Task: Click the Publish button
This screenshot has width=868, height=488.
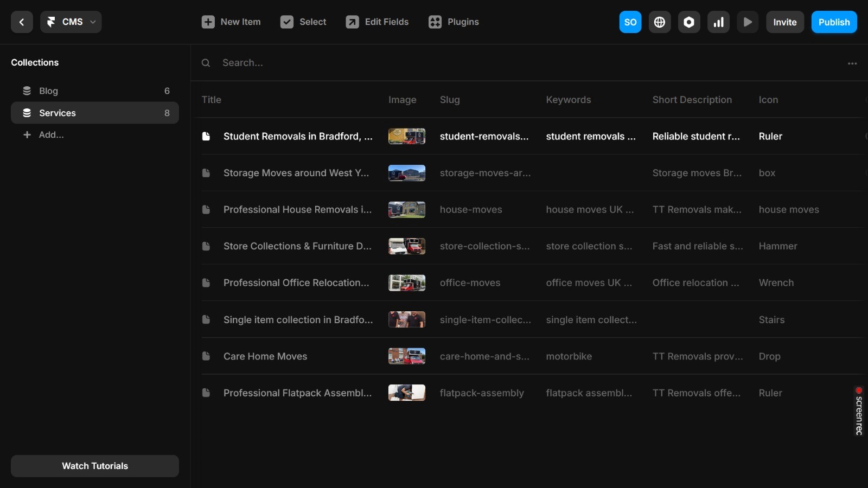Action: 834,22
